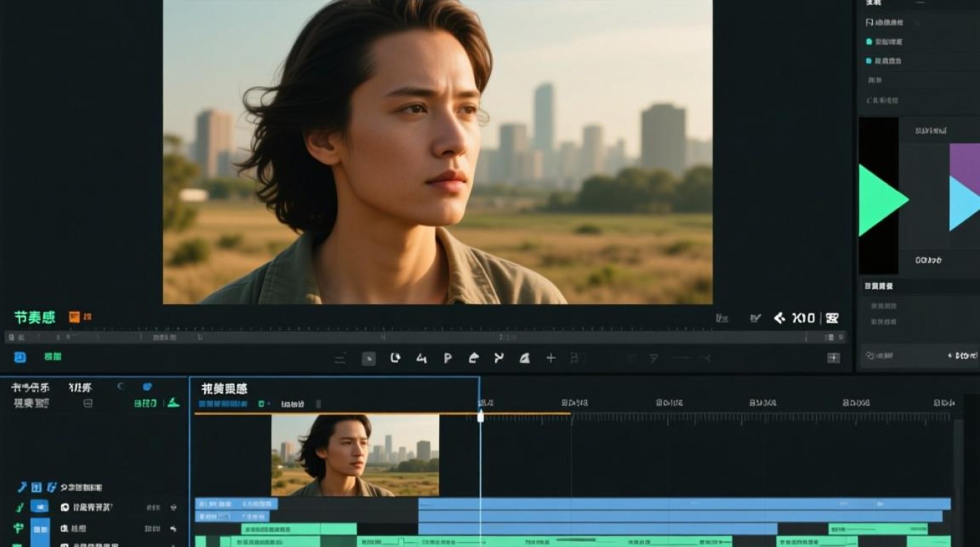
Task: Select the woman clip thumbnail in the timeline
Action: [x=355, y=455]
